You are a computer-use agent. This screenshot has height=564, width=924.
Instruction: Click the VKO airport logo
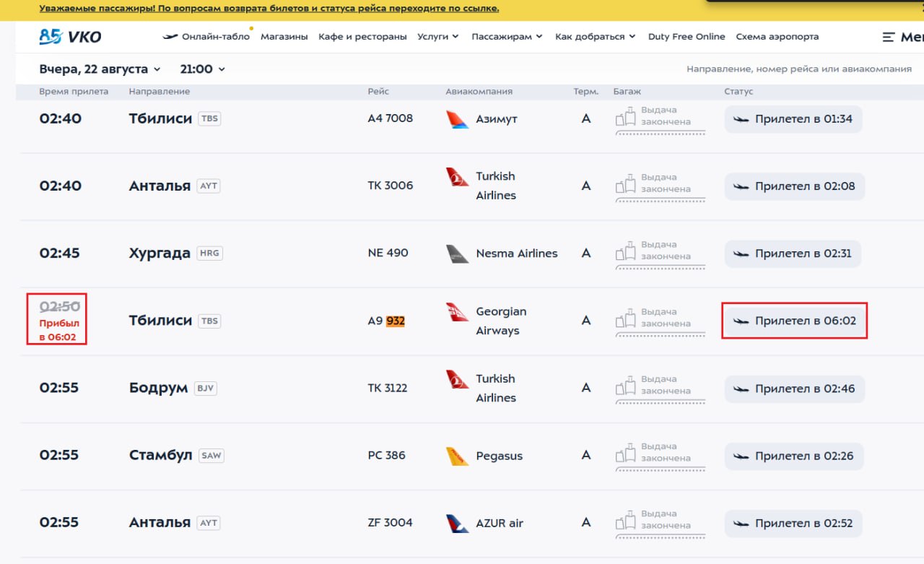(x=70, y=36)
